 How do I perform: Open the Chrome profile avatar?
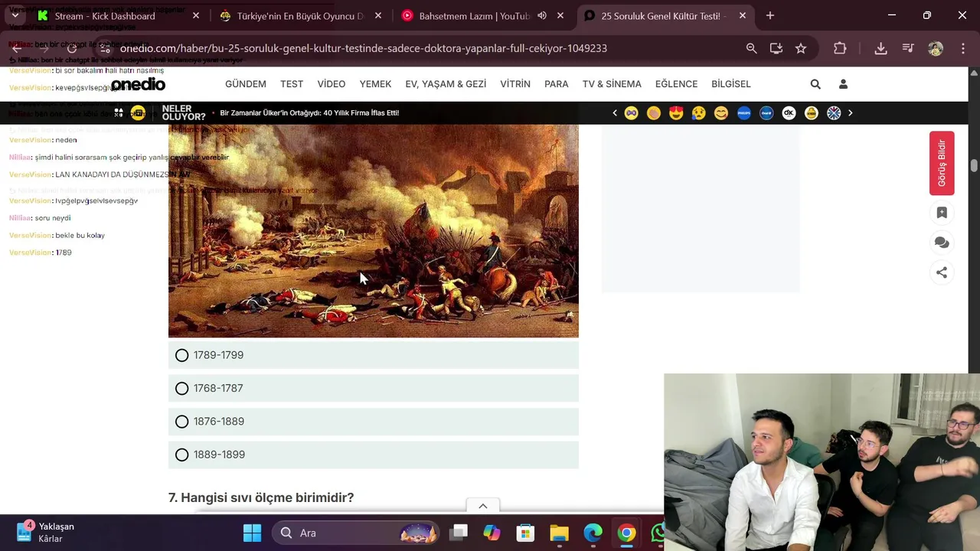click(936, 48)
